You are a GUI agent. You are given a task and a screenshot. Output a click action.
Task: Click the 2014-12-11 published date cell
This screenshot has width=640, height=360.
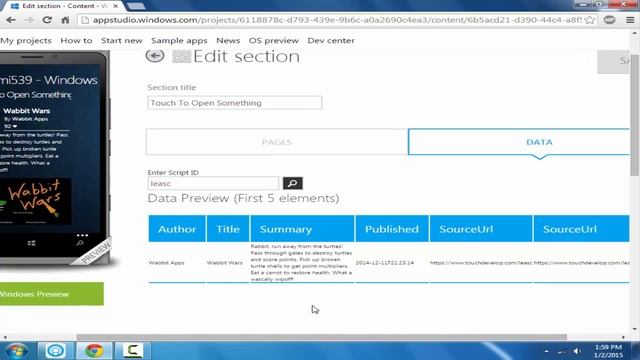tap(385, 263)
